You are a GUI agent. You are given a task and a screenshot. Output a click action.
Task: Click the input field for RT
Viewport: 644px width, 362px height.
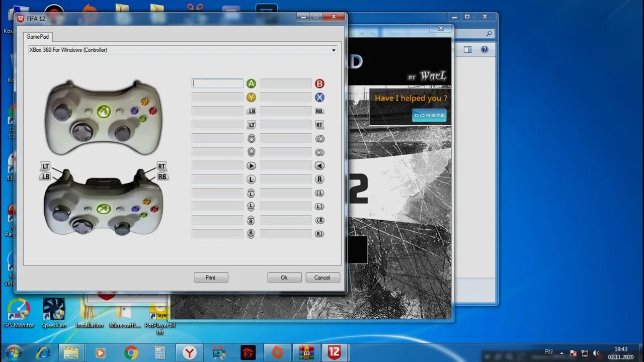(x=286, y=125)
